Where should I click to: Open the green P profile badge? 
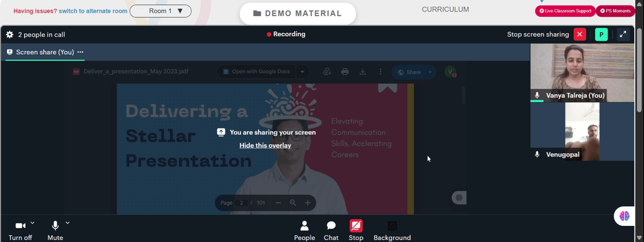tap(601, 35)
